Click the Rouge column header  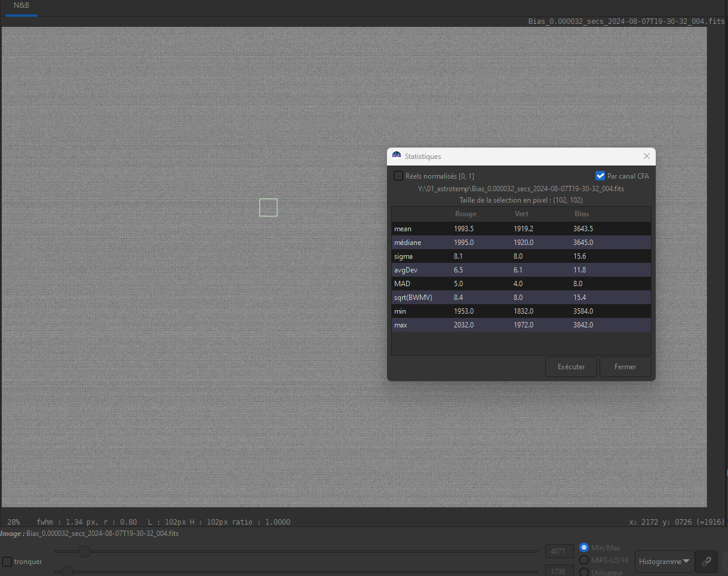(466, 214)
